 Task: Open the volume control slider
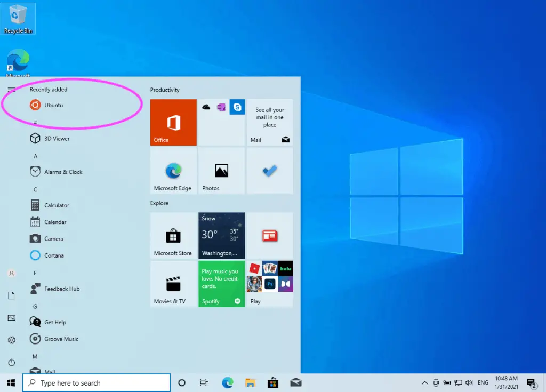click(469, 382)
